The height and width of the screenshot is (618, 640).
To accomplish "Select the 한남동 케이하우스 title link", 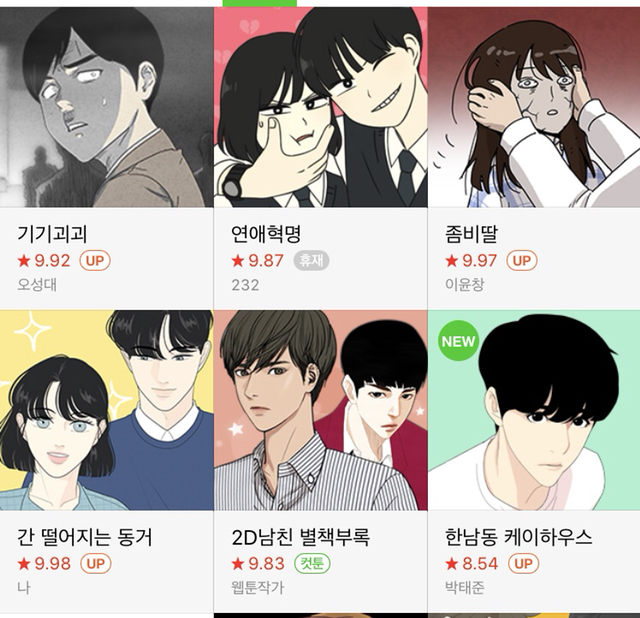I will point(518,537).
